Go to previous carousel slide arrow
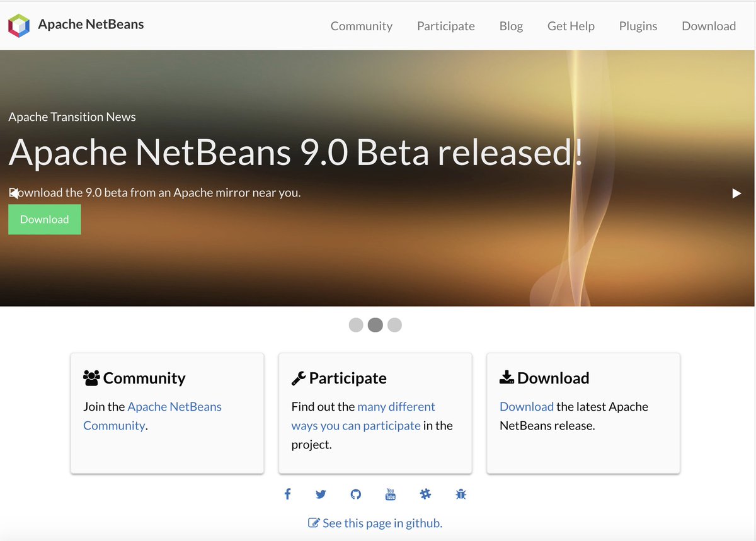The width and height of the screenshot is (756, 541). [x=13, y=193]
